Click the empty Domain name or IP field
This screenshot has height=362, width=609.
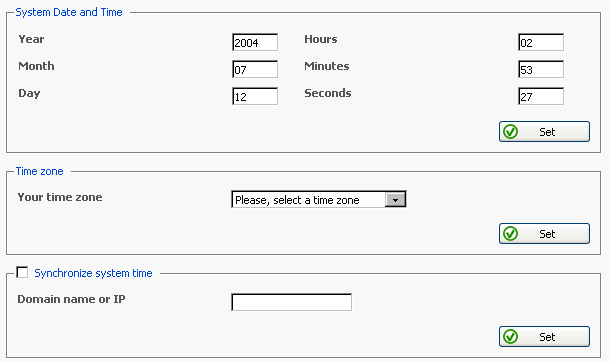[x=291, y=302]
